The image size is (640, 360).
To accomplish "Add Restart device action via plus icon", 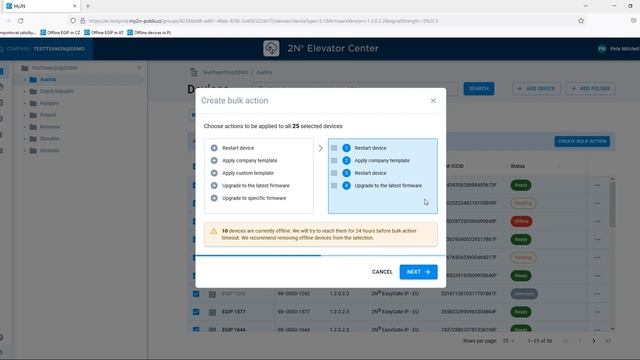I will click(214, 148).
